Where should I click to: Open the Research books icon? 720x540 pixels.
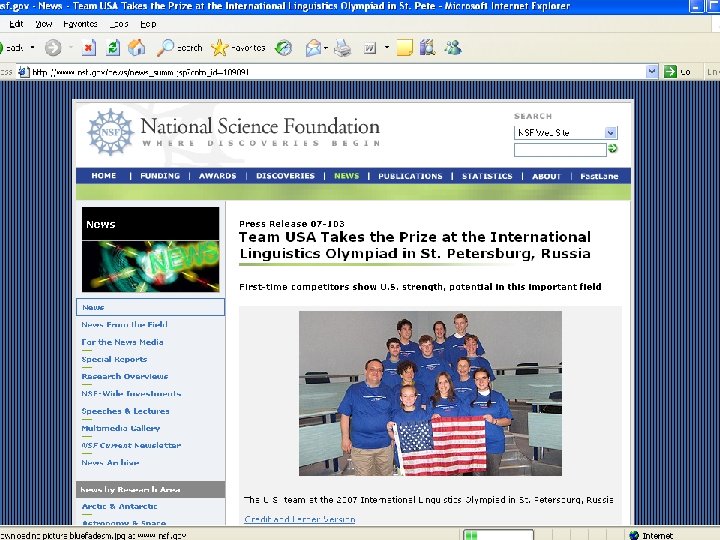point(427,47)
